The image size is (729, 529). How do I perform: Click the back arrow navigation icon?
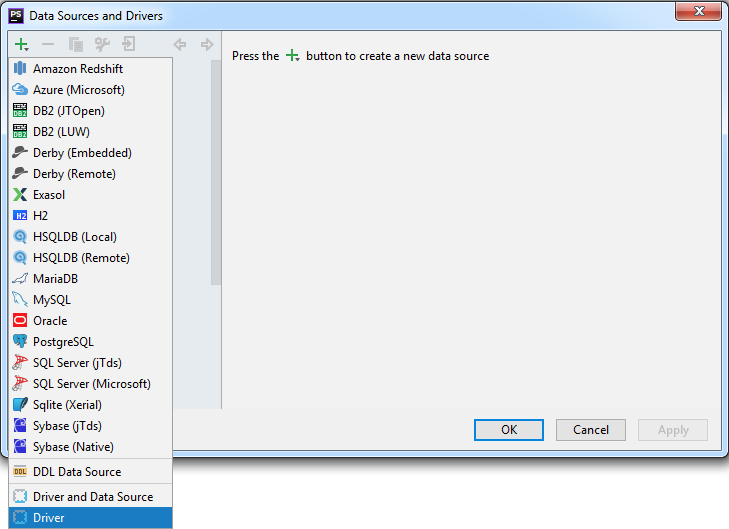point(180,45)
